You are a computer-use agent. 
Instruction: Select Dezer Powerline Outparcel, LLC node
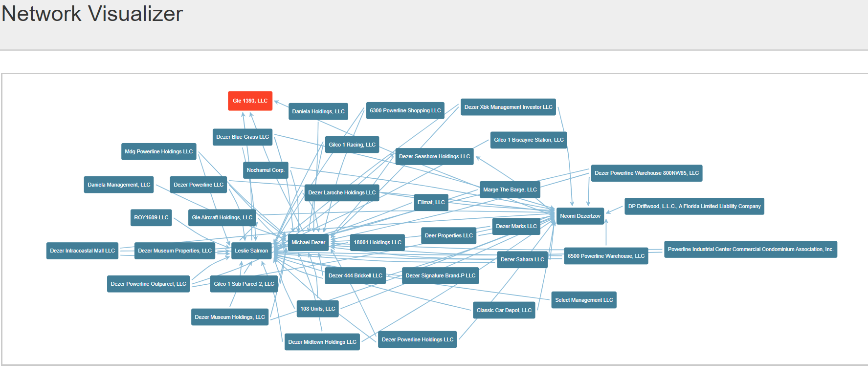pyautogui.click(x=148, y=284)
